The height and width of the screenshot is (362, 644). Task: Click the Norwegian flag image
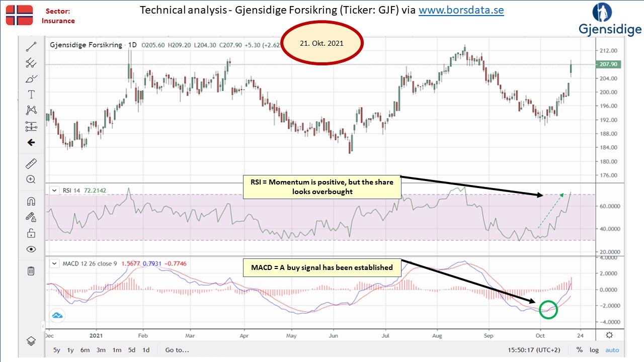pyautogui.click(x=19, y=15)
